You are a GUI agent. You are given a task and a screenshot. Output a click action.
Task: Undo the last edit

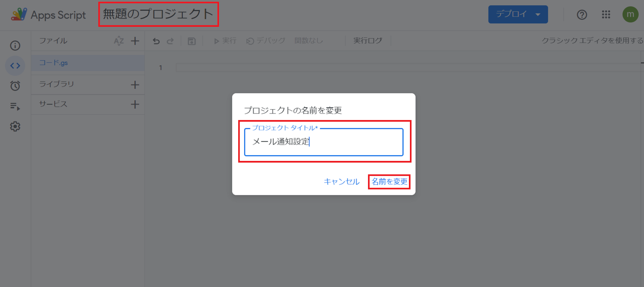156,41
